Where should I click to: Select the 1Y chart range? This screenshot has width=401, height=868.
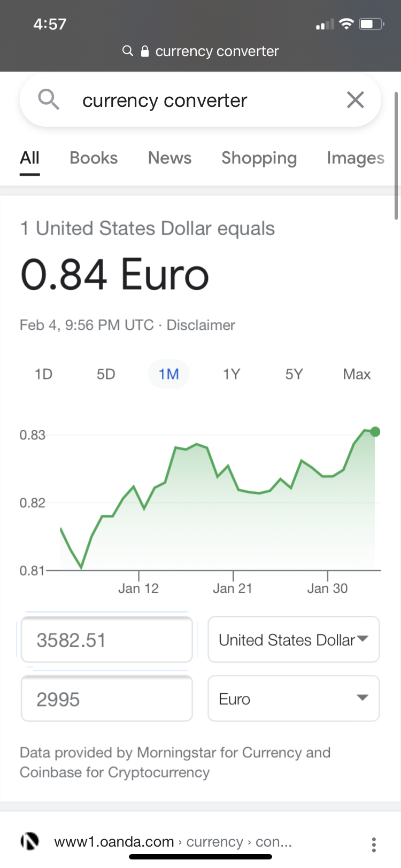(x=232, y=374)
